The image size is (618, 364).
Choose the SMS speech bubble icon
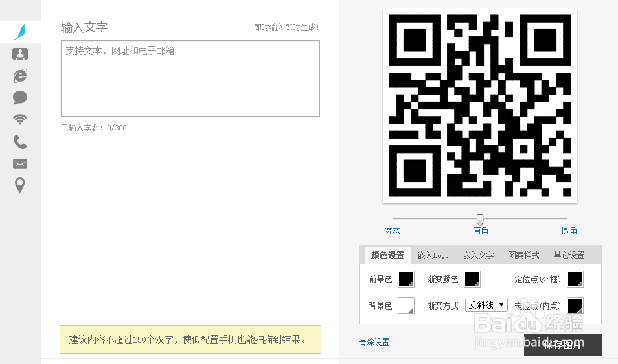pos(20,97)
